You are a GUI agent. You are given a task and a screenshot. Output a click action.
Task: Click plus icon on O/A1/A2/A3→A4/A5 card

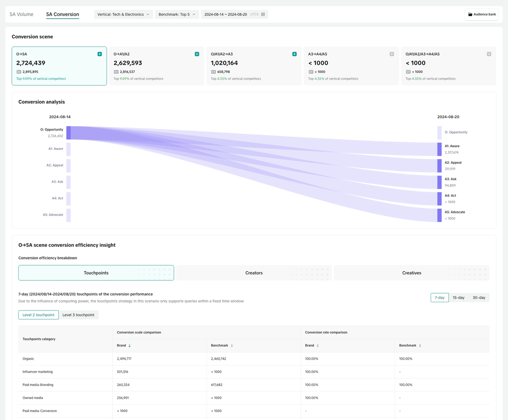pos(489,54)
